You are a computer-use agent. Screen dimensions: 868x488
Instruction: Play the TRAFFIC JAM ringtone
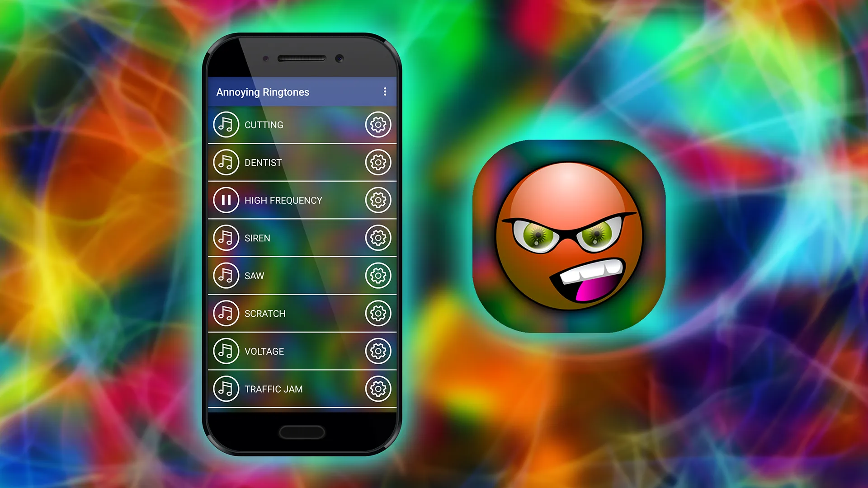pyautogui.click(x=226, y=389)
